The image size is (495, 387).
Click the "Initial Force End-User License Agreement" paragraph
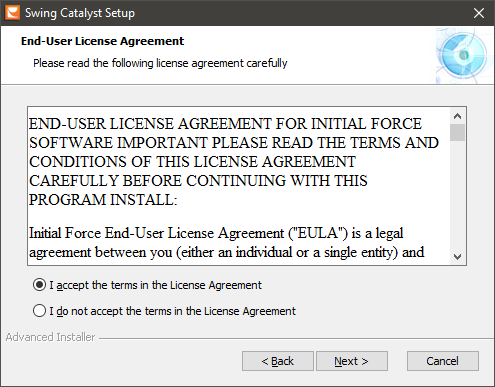(x=227, y=242)
